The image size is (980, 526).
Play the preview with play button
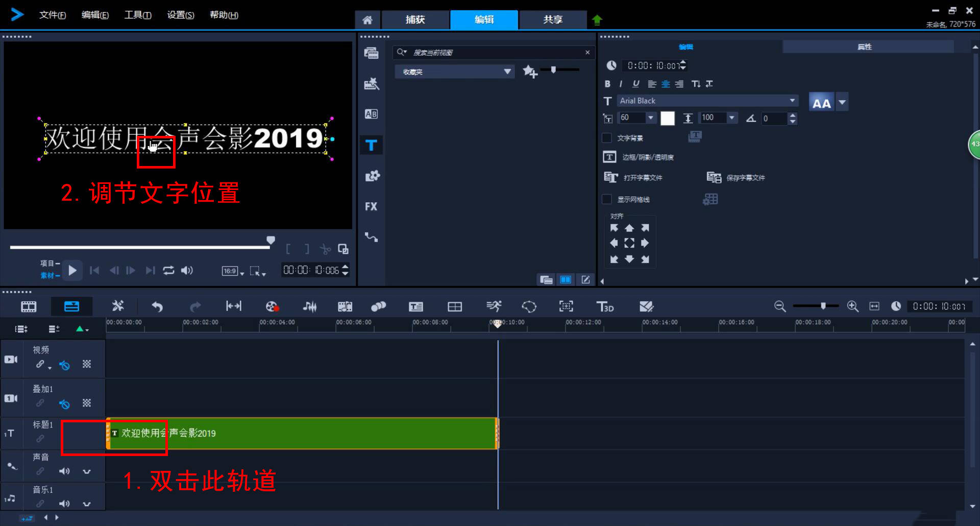coord(72,270)
